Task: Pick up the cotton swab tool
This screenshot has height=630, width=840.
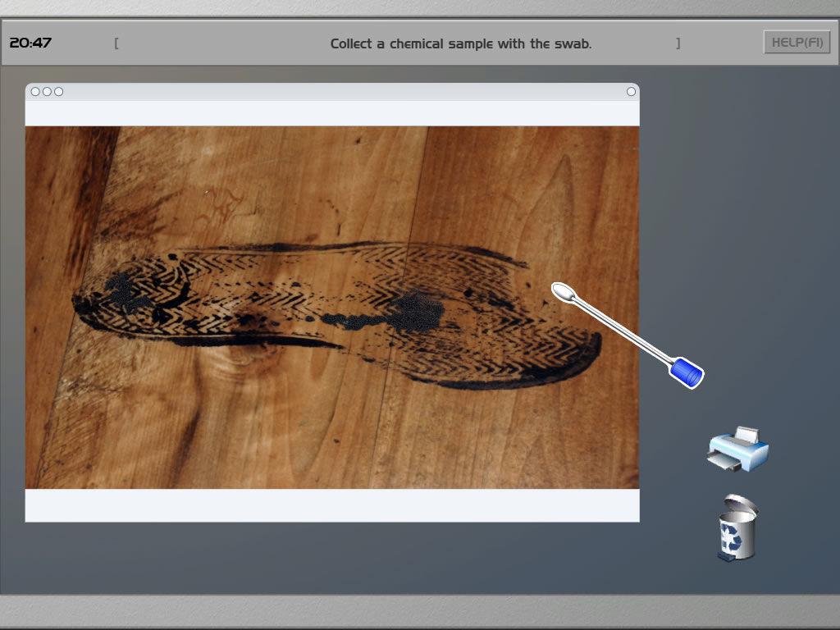Action: [x=628, y=336]
